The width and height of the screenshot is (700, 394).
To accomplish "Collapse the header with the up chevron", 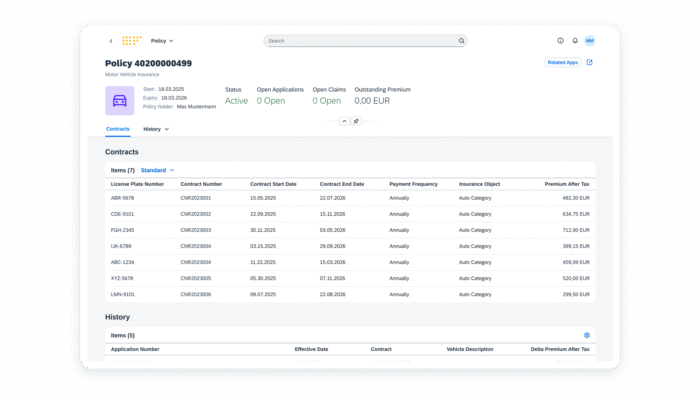I will (344, 121).
